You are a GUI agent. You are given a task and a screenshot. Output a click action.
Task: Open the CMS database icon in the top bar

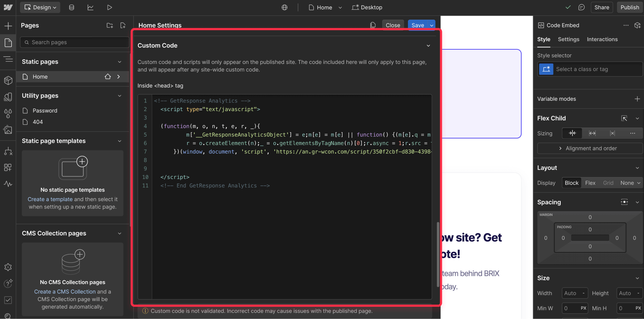pos(72,7)
